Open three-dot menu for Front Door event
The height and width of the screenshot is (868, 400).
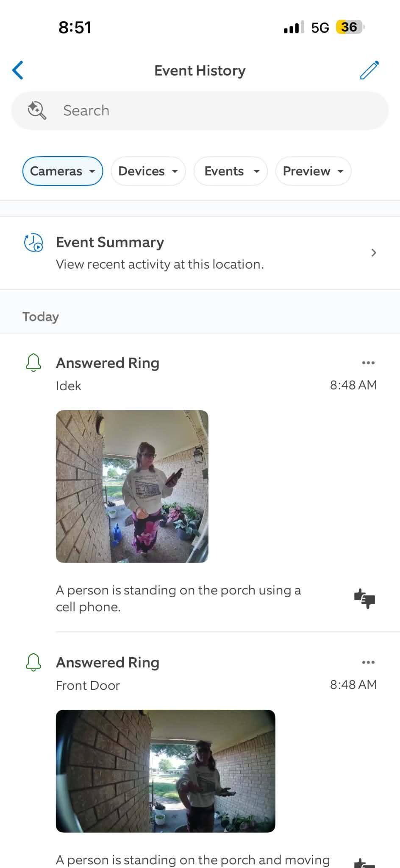click(x=368, y=662)
